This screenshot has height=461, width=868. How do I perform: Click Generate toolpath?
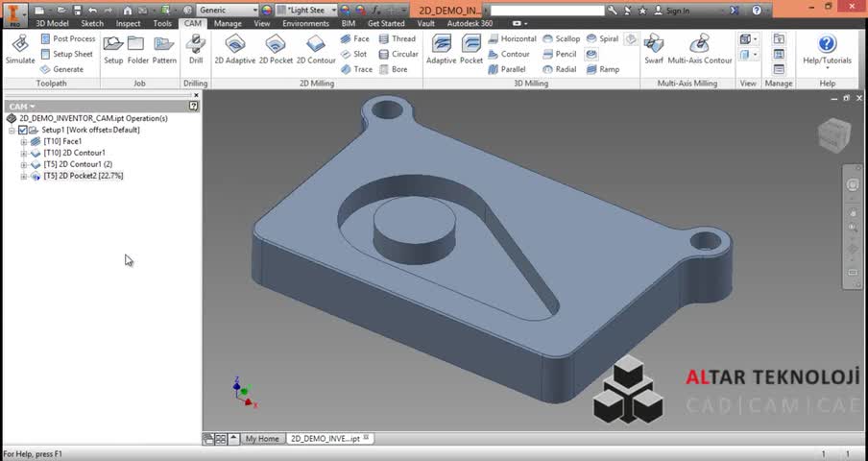coord(61,69)
